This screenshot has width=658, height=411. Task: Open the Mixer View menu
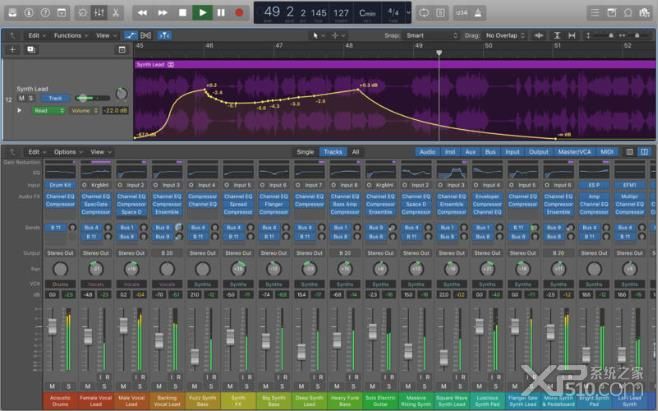coord(101,152)
